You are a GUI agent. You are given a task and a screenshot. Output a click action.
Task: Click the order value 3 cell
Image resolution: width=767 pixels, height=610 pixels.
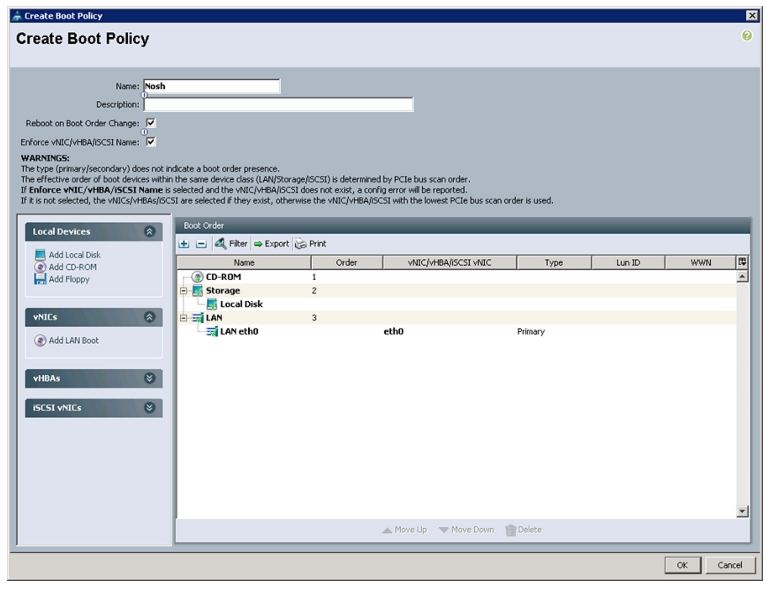(314, 318)
